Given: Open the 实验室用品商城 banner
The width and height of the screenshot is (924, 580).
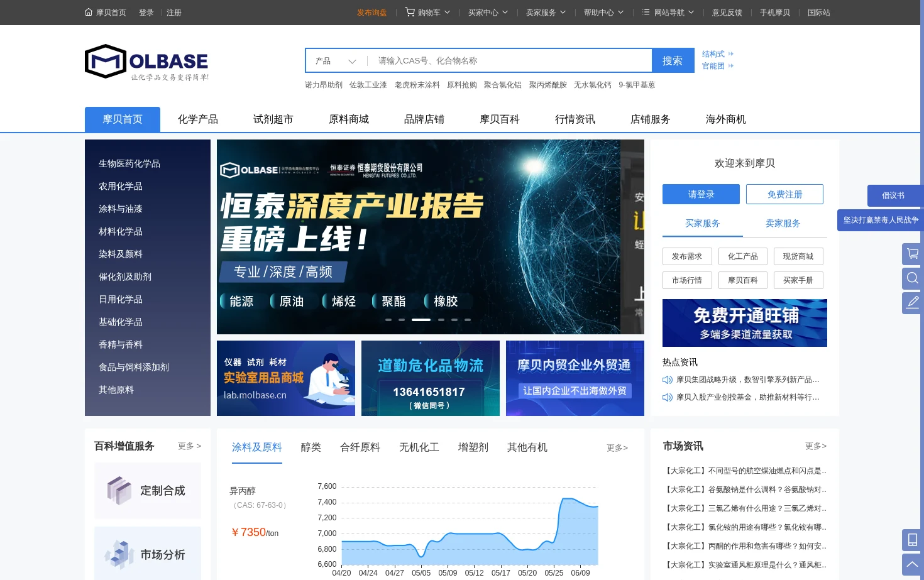Looking at the screenshot, I should [286, 378].
